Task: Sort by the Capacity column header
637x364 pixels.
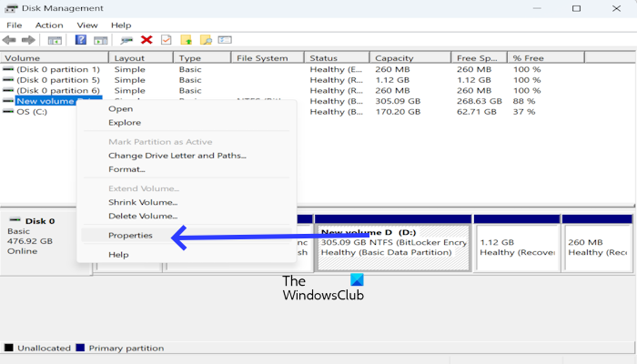Action: [x=410, y=58]
